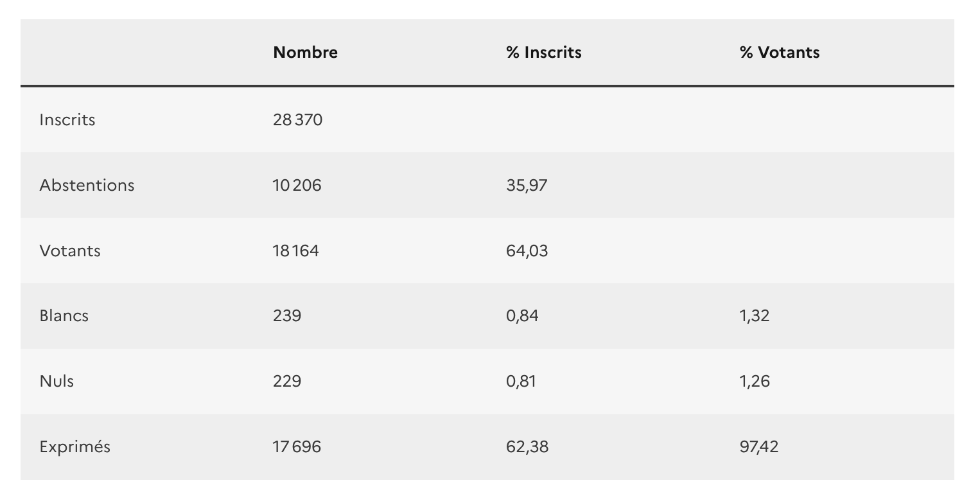Select the 64,03 turnout percentage

527,251
